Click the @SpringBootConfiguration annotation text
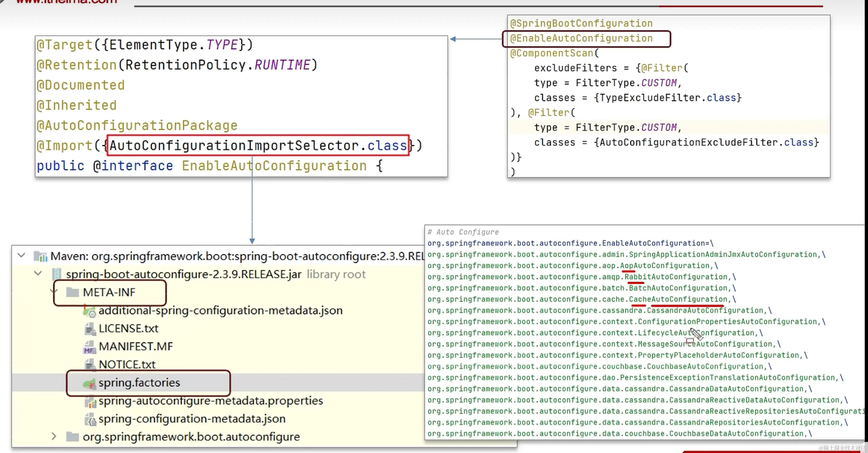The width and height of the screenshot is (868, 453). click(x=581, y=23)
